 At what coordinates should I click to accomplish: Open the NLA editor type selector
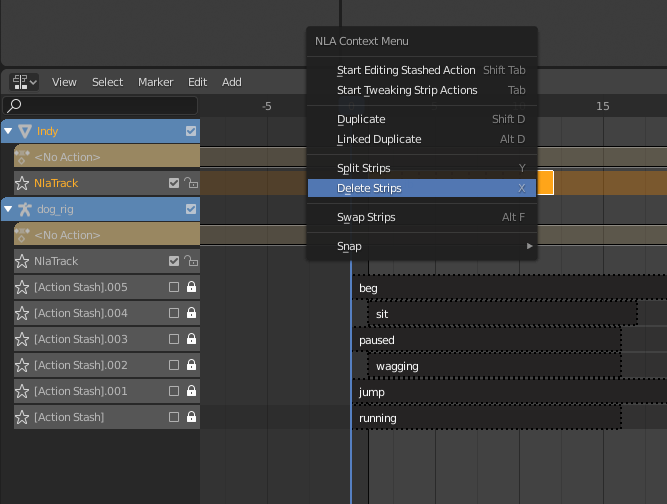[x=24, y=82]
